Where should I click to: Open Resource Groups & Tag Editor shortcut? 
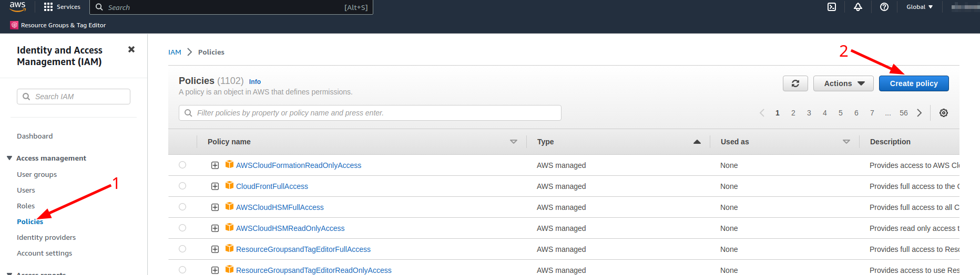pos(58,25)
